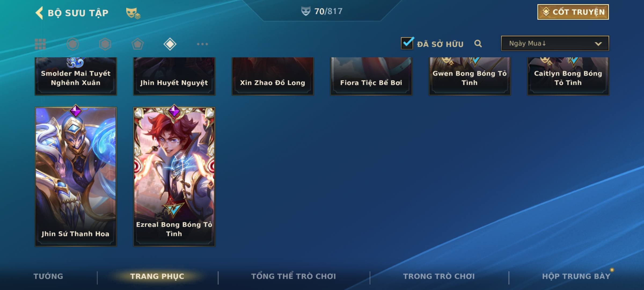Screen dimensions: 644x290
Task: Select the pentagon rarity filter icon
Action: [x=137, y=44]
